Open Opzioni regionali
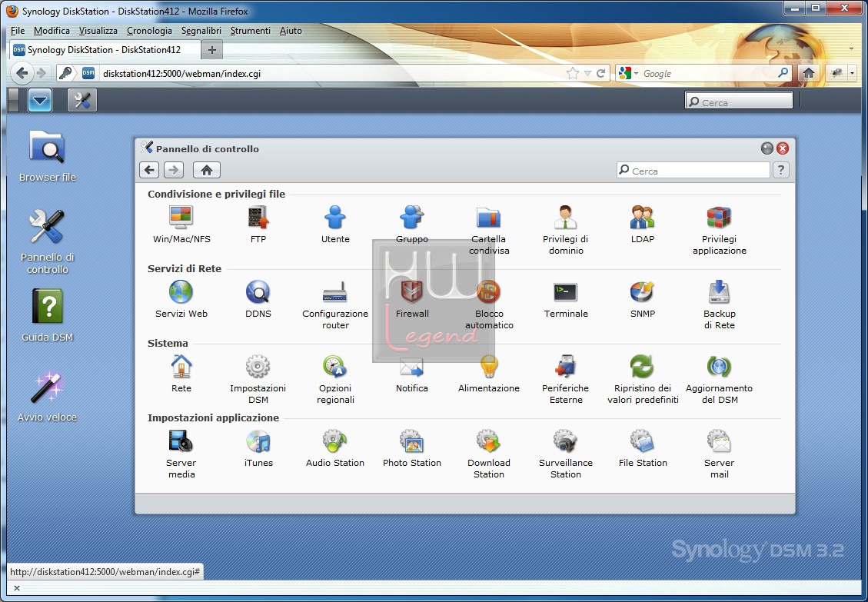 coord(335,379)
